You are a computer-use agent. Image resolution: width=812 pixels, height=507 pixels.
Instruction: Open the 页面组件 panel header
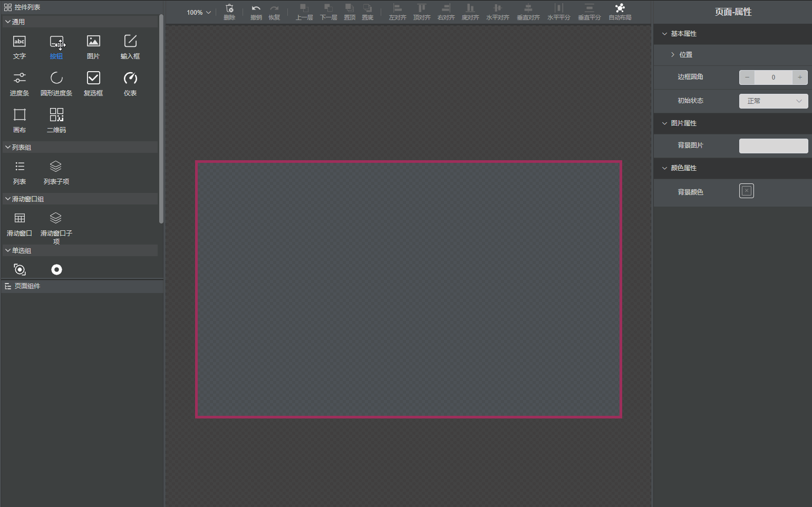point(82,286)
